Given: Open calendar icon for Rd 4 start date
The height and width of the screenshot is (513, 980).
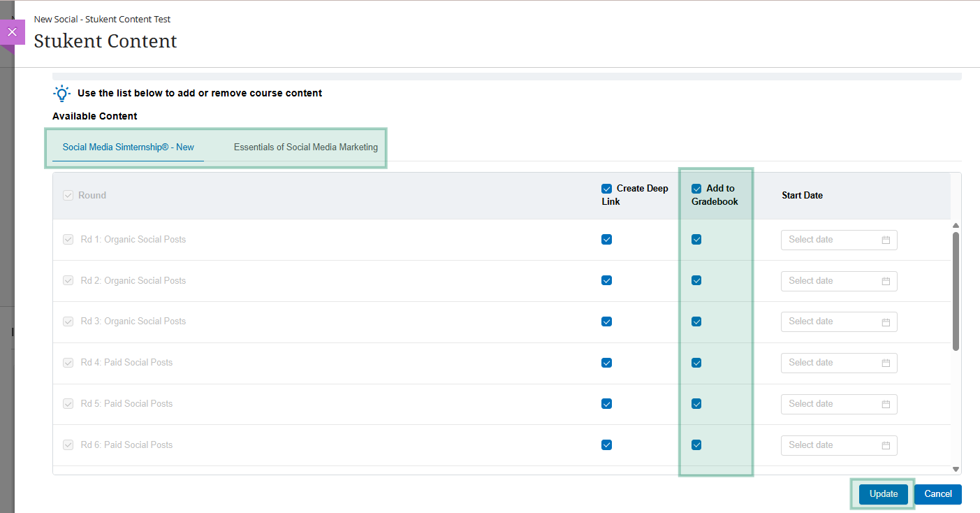Looking at the screenshot, I should point(886,363).
